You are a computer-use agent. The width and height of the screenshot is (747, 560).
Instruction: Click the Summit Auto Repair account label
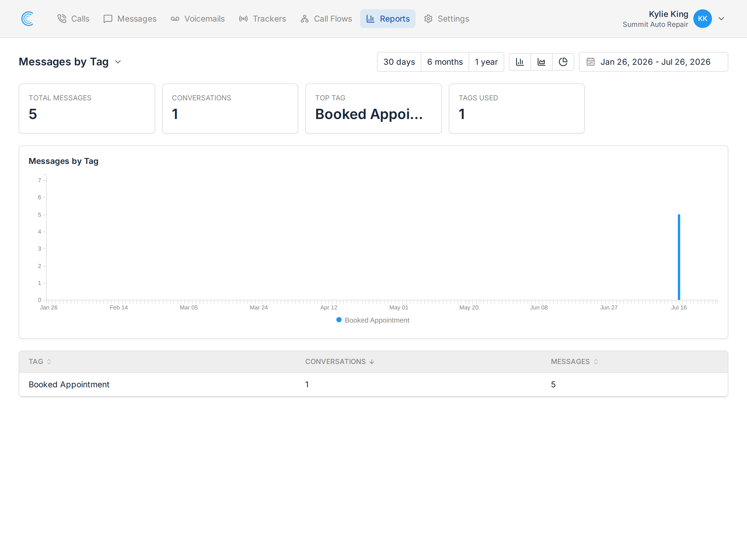coord(655,24)
